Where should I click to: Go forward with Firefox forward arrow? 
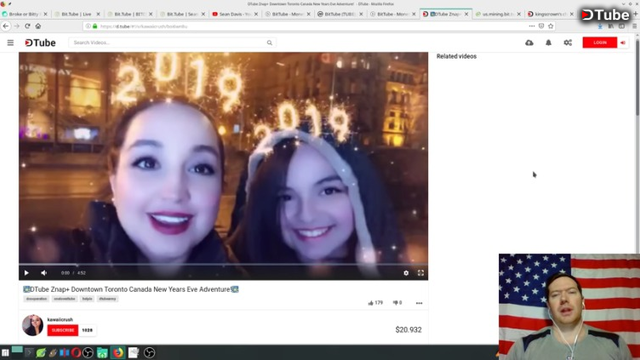pos(17,26)
